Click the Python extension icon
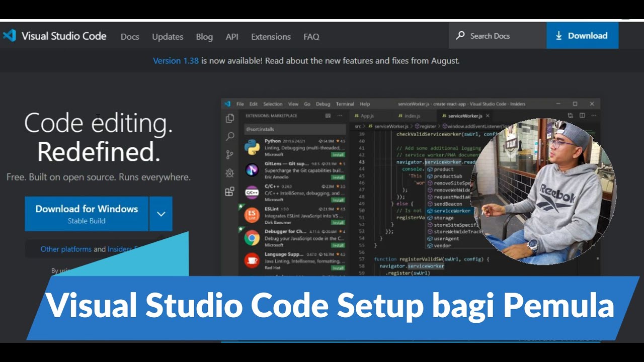 252,147
